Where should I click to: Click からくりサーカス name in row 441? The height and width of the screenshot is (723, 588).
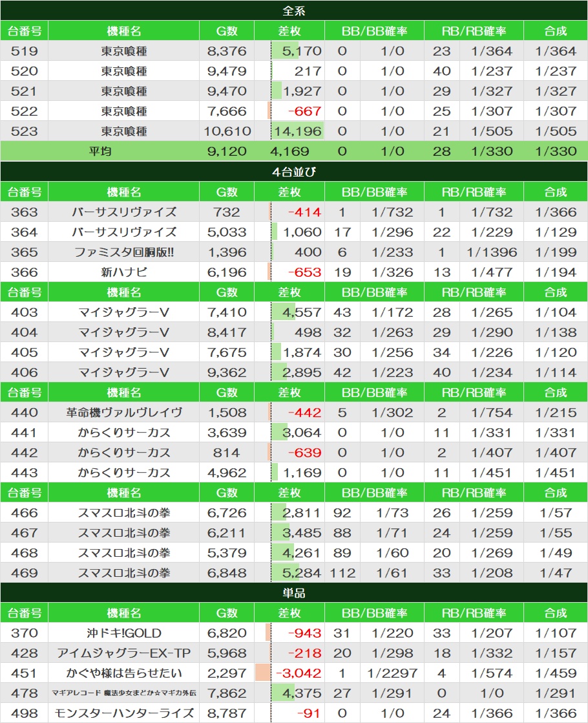point(124,433)
